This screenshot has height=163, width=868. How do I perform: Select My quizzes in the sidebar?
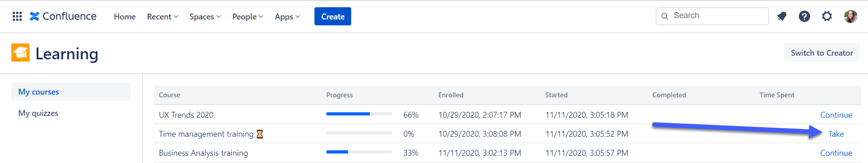[x=38, y=113]
